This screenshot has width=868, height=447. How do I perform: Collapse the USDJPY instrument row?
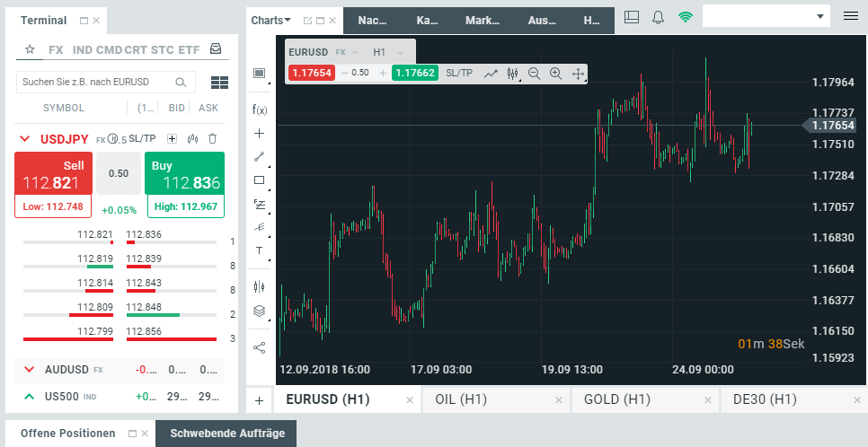pos(24,139)
